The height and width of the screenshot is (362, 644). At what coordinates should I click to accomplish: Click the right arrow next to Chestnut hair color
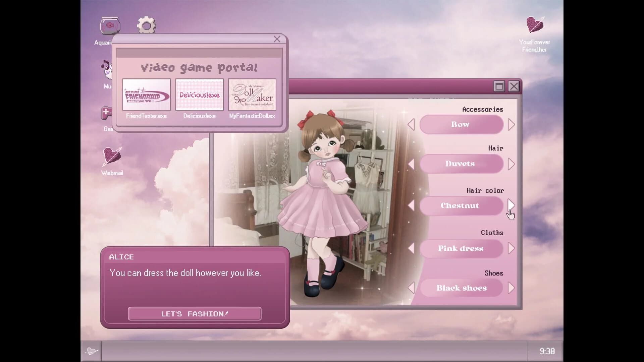(x=511, y=205)
